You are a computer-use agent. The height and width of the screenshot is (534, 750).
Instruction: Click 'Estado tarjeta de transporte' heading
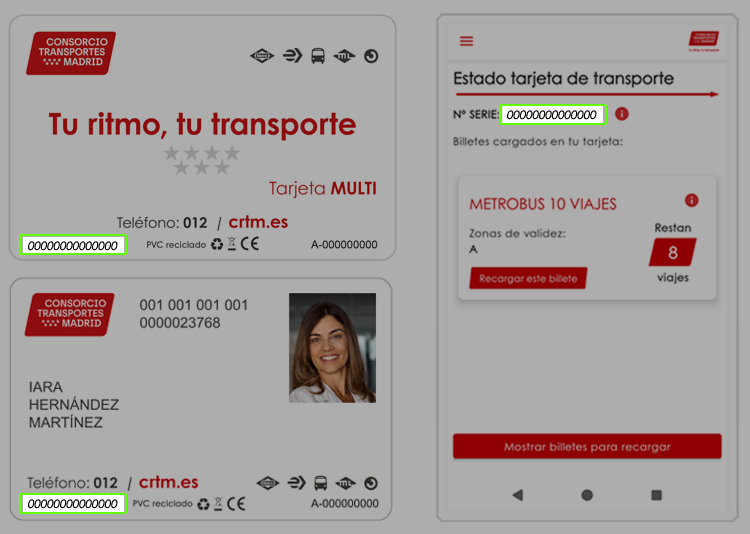coord(563,78)
